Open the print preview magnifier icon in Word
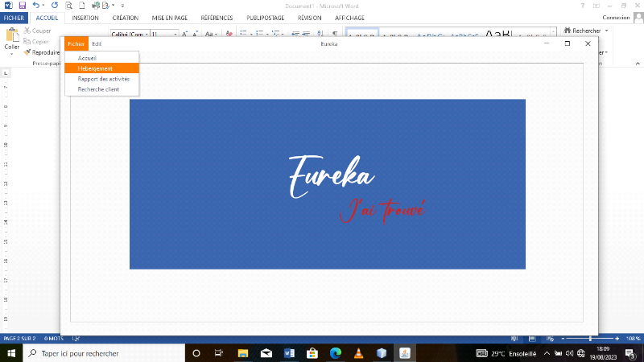This screenshot has width=644, height=362. pyautogui.click(x=68, y=6)
